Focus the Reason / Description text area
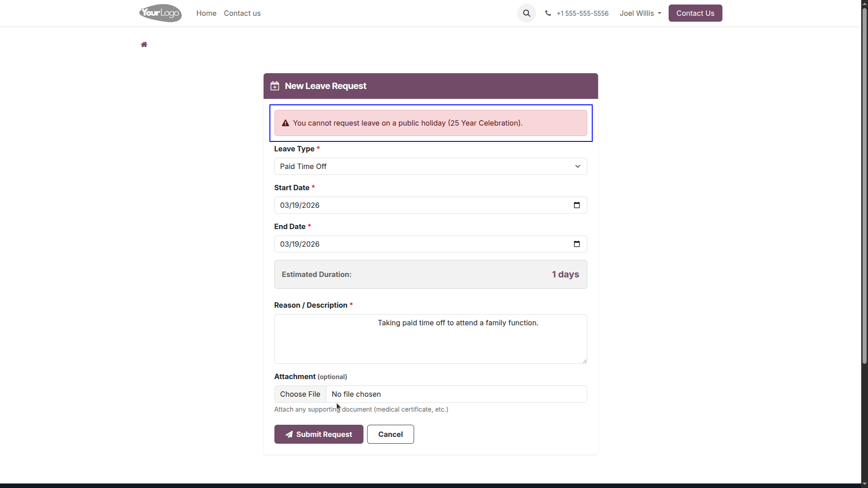Image resolution: width=868 pixels, height=488 pixels. (430, 339)
